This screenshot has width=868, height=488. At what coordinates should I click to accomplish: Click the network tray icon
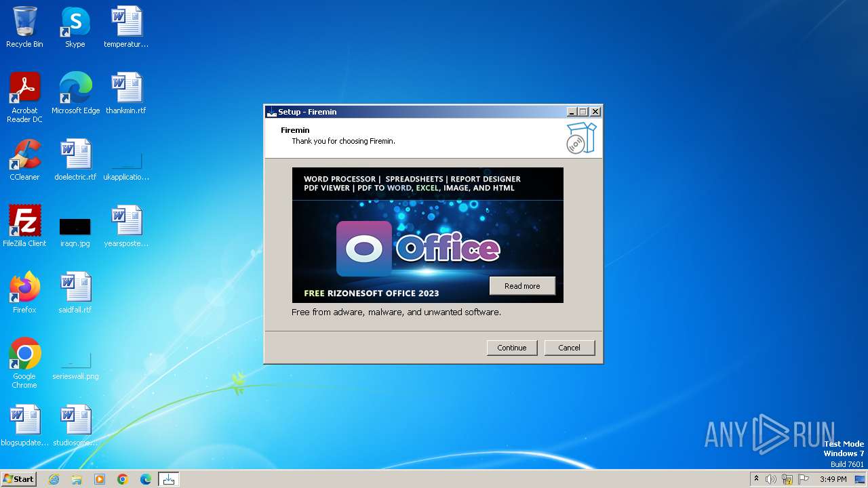click(x=787, y=479)
